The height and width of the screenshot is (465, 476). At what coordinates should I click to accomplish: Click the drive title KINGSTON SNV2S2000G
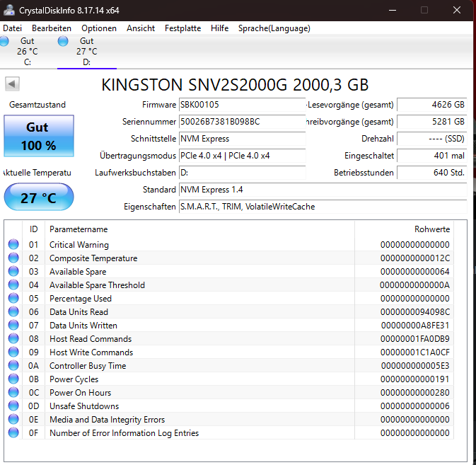(x=235, y=85)
